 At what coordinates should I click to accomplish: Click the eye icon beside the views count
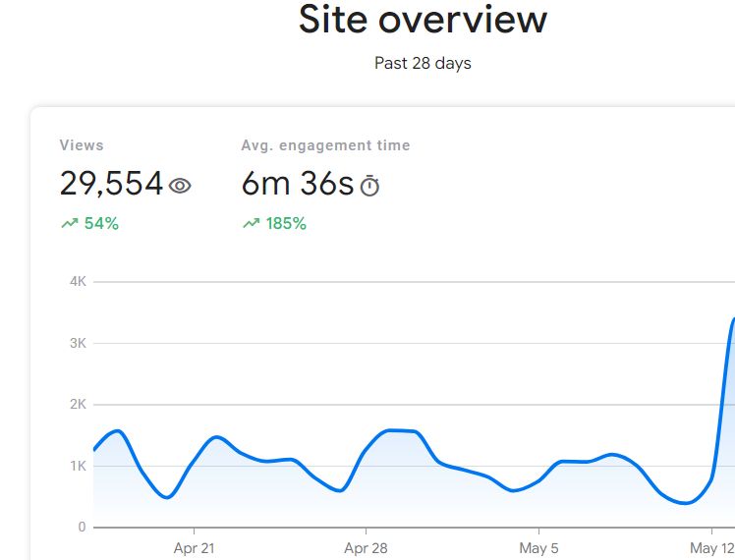(x=180, y=185)
